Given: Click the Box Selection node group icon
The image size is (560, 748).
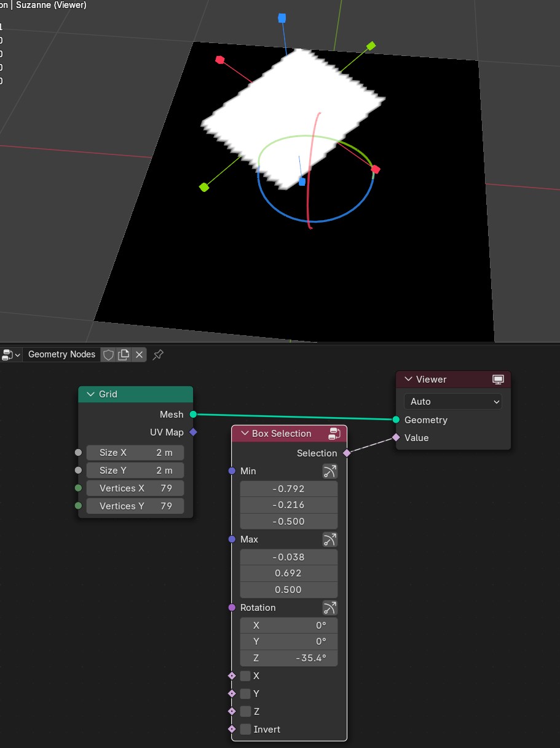Looking at the screenshot, I should [x=334, y=434].
